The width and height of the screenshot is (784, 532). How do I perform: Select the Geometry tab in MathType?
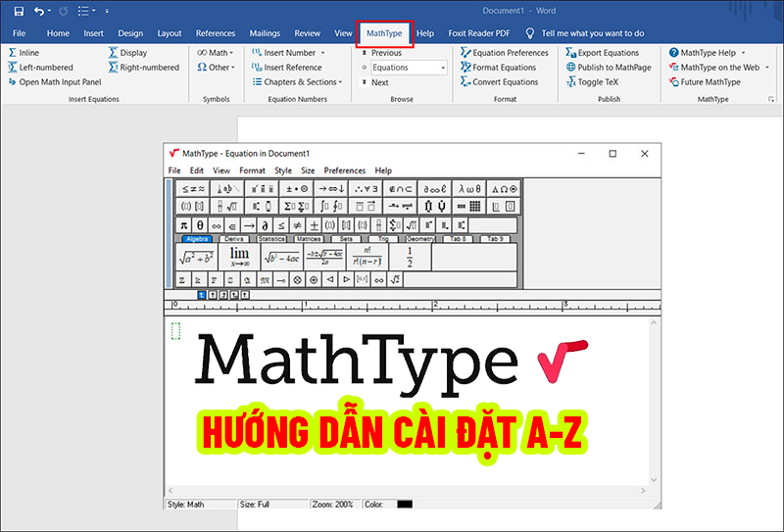pyautogui.click(x=420, y=239)
